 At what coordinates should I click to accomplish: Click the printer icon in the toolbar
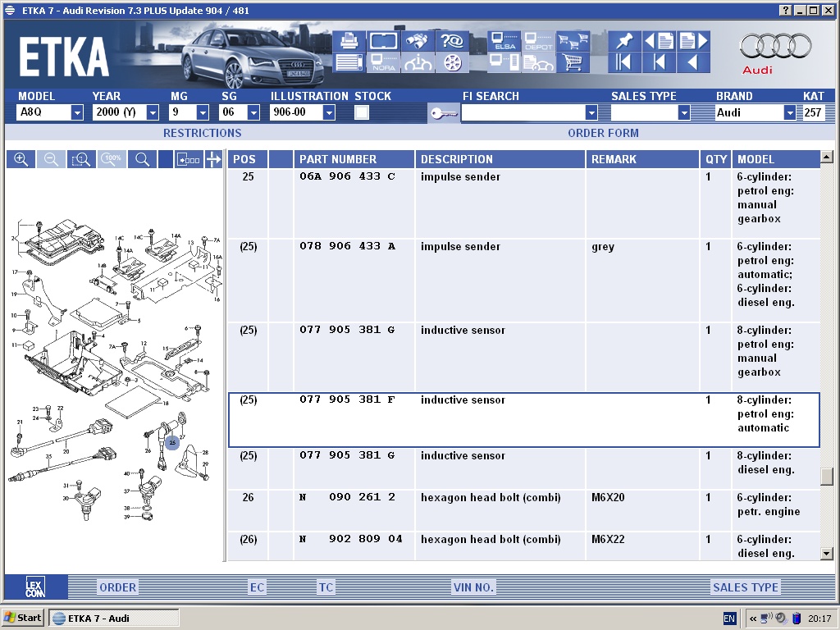tap(349, 41)
